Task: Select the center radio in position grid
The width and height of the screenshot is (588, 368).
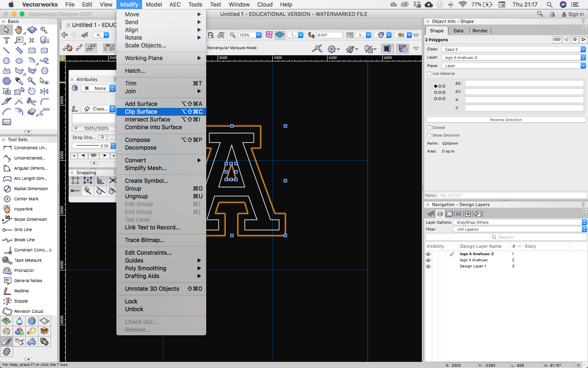Action: [x=440, y=92]
